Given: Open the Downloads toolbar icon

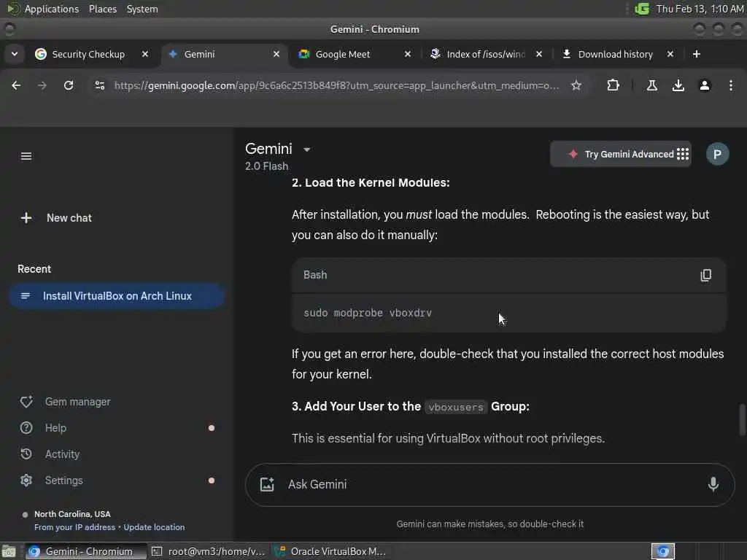Looking at the screenshot, I should (678, 85).
